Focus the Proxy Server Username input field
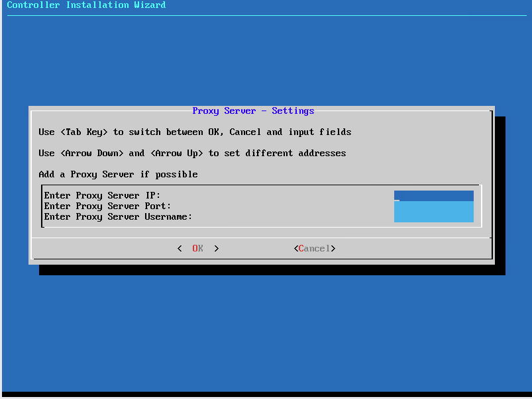Viewport: 532px width, 399px height. (433, 217)
